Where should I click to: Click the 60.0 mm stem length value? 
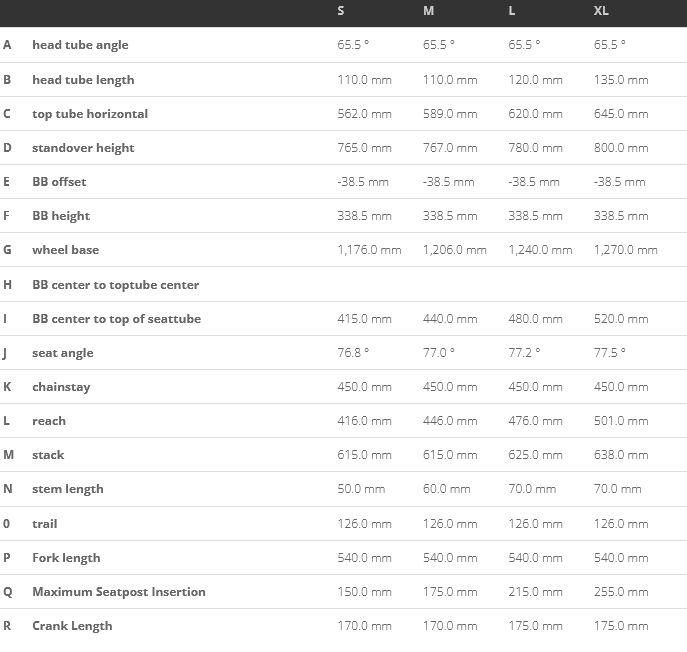pos(446,489)
